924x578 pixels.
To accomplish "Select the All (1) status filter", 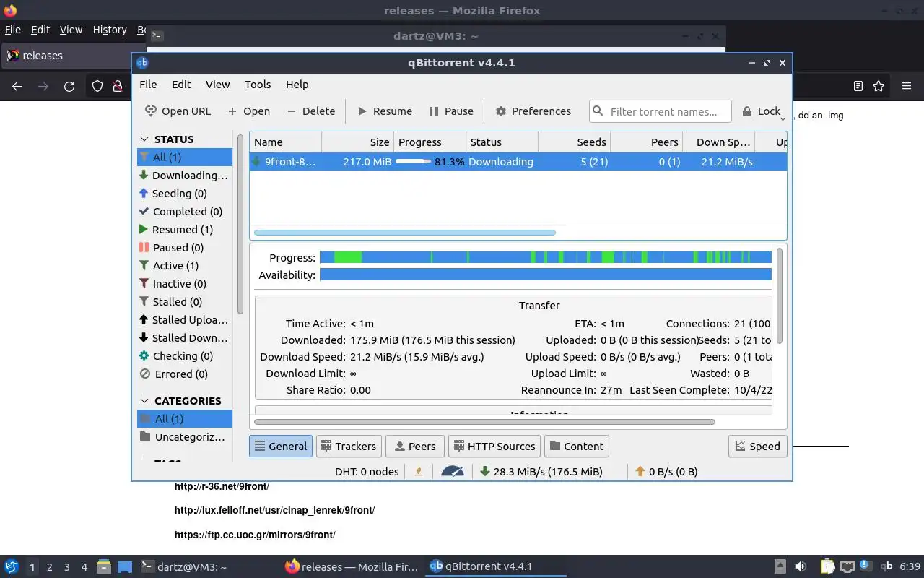I will point(185,157).
